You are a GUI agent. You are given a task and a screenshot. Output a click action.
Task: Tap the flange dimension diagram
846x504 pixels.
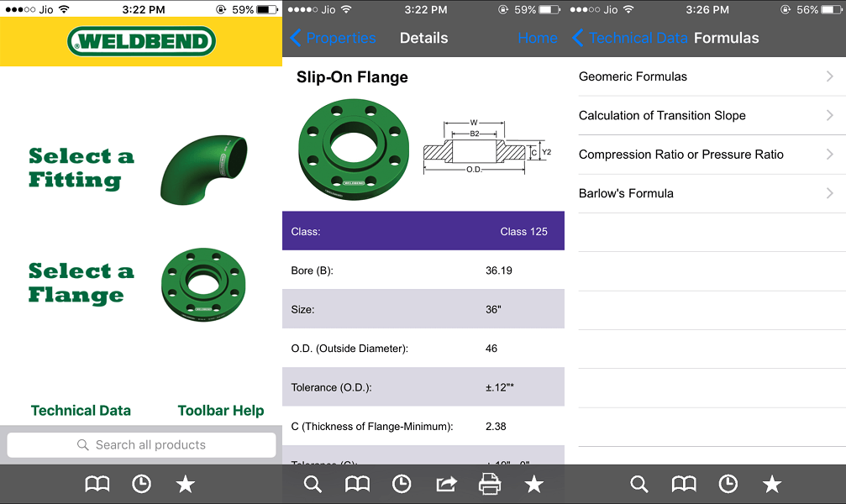click(x=487, y=147)
